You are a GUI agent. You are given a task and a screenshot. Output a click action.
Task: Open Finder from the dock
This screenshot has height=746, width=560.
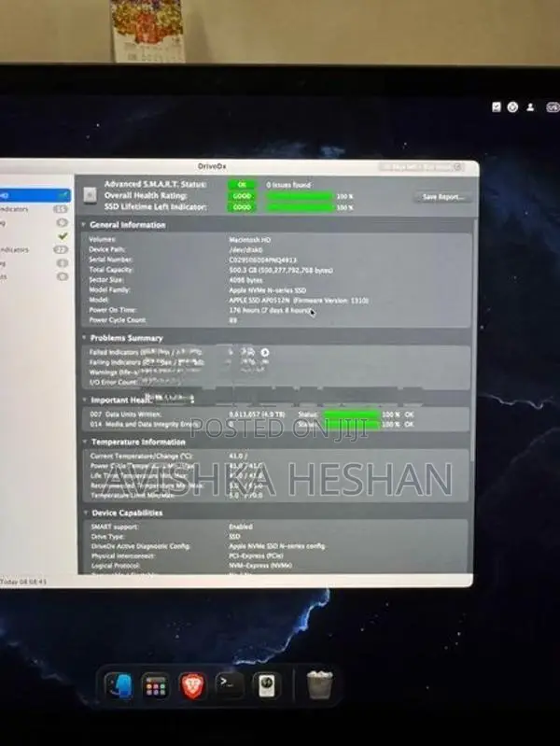pyautogui.click(x=119, y=685)
